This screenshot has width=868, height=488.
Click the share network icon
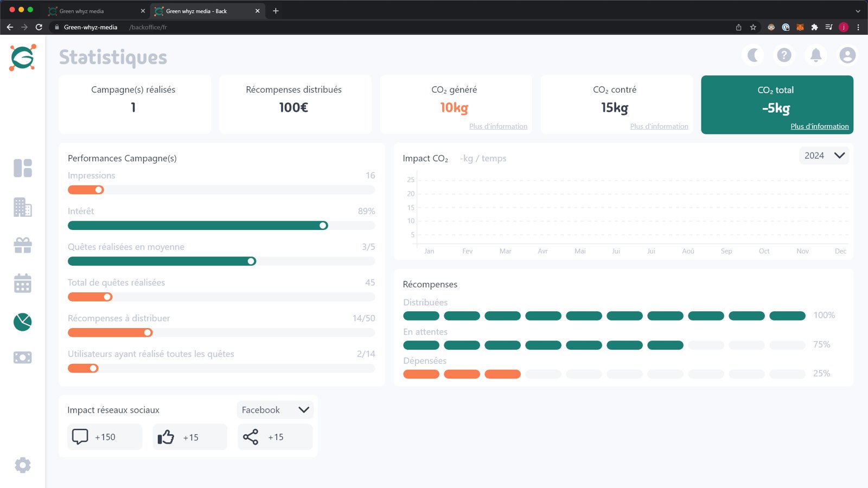[251, 437]
